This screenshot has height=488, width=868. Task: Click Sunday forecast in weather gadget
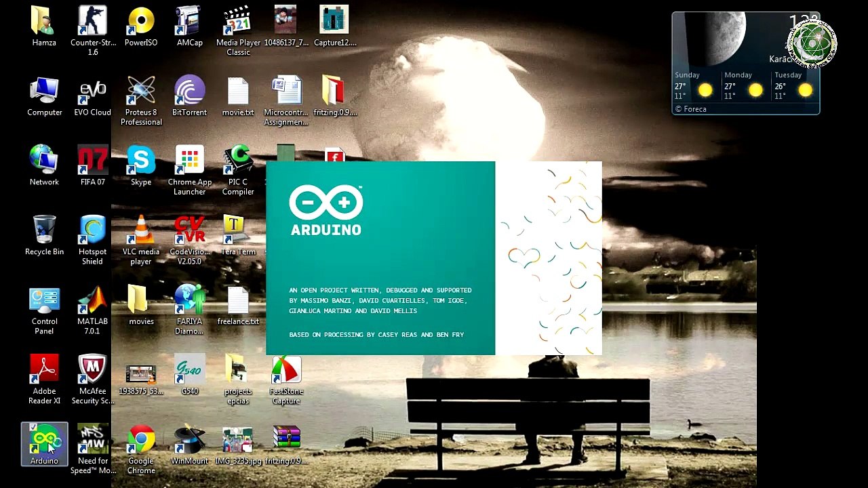pos(694,87)
